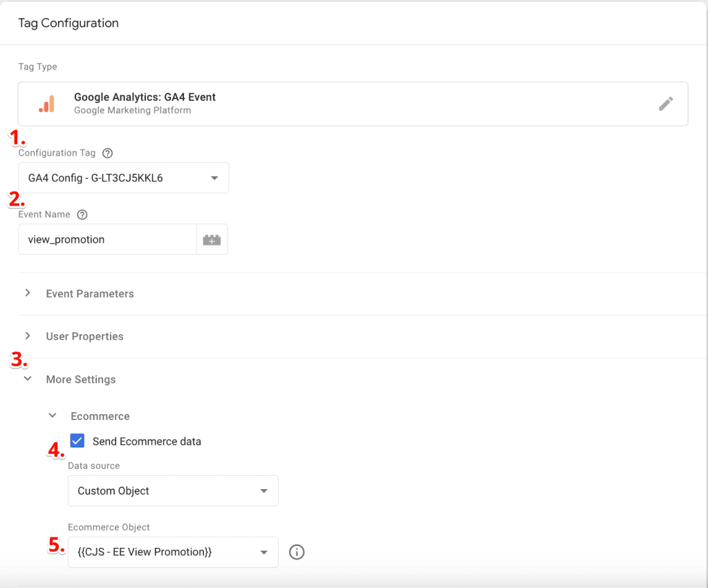This screenshot has width=708, height=588.
Task: Open the Event Name help tooltip icon
Action: [82, 214]
